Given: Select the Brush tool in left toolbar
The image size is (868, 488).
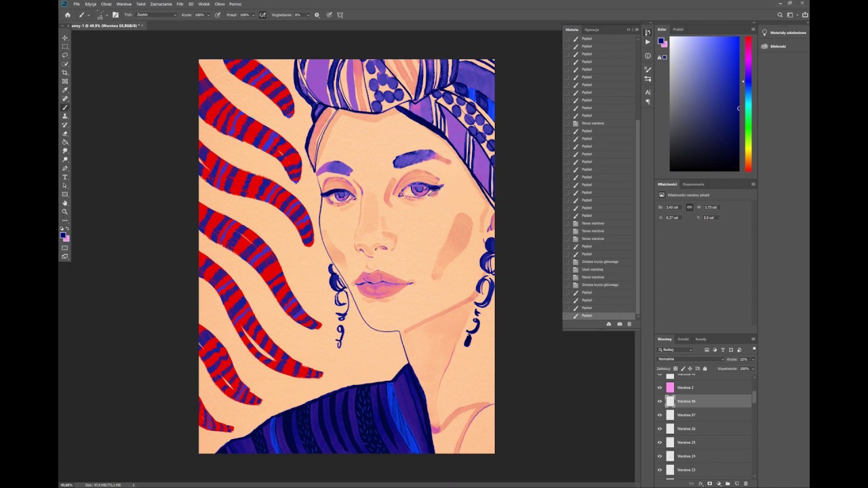Looking at the screenshot, I should click(x=65, y=108).
